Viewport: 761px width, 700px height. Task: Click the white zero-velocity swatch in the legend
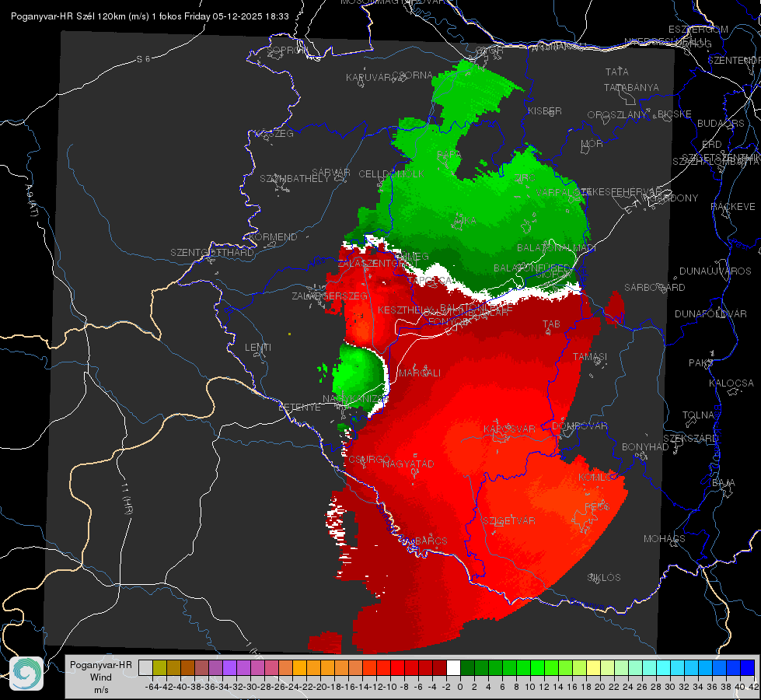(x=453, y=667)
